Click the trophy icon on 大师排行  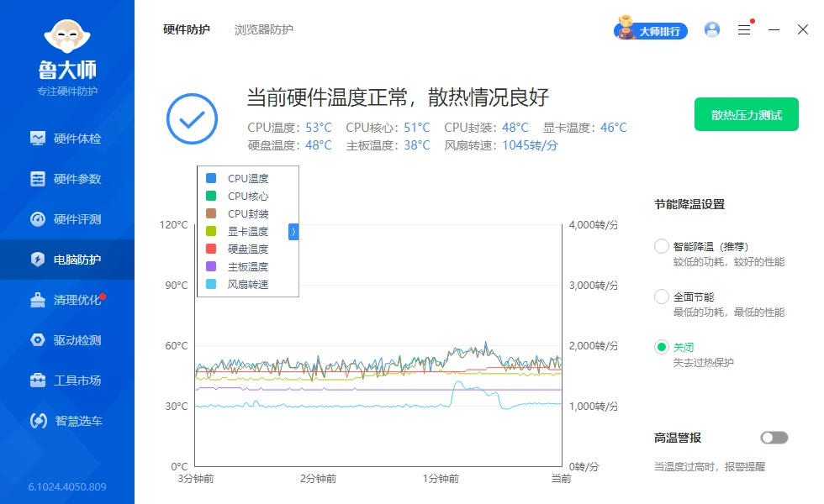pyautogui.click(x=626, y=27)
